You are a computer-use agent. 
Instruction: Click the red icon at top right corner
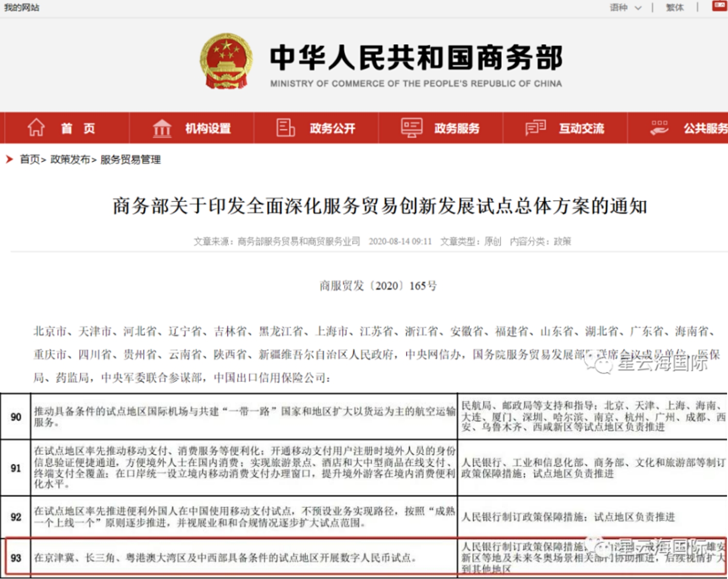pos(719,6)
